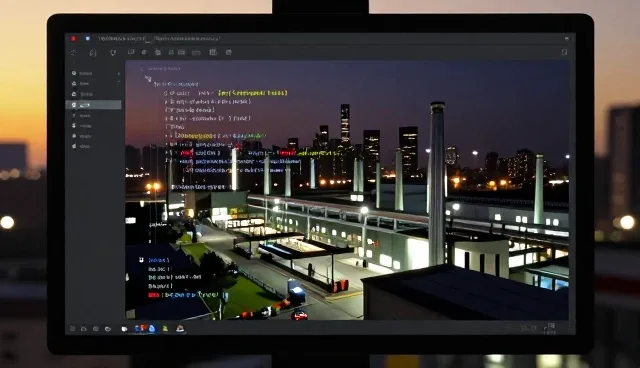640x368 pixels.
Task: Click the red highlighted swatch in middle code lines
Action: [x=187, y=153]
